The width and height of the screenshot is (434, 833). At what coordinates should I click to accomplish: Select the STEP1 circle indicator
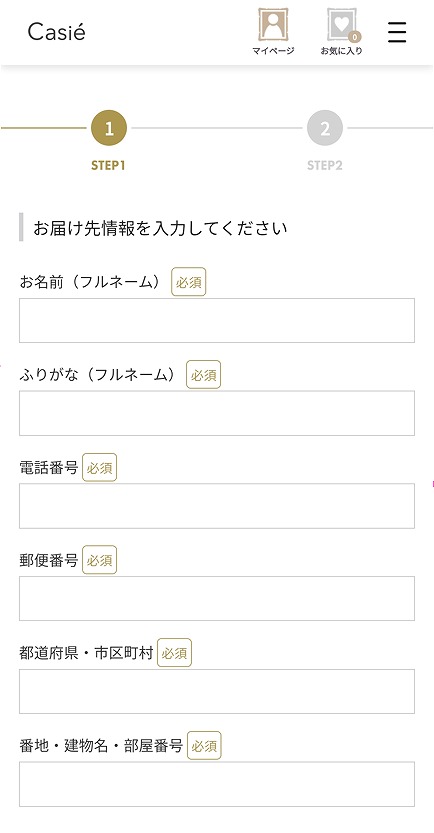pyautogui.click(x=109, y=128)
